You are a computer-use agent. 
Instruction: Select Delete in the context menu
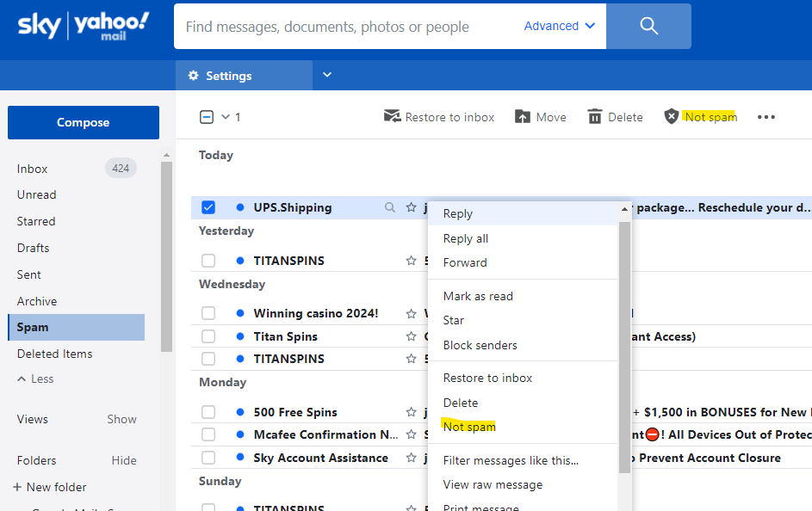[x=523, y=403]
